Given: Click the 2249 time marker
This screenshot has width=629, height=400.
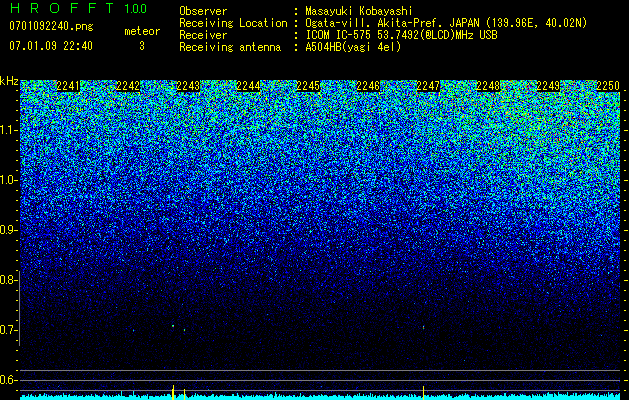Looking at the screenshot, I should tap(548, 86).
